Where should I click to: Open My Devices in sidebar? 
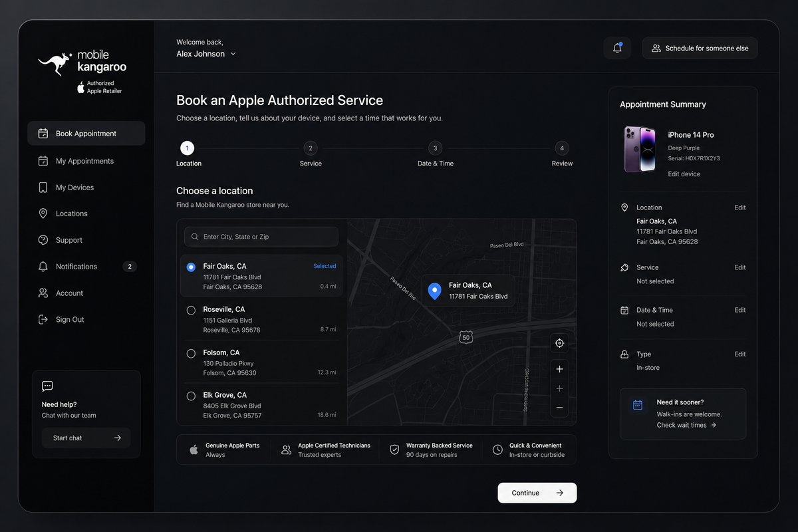86,188
